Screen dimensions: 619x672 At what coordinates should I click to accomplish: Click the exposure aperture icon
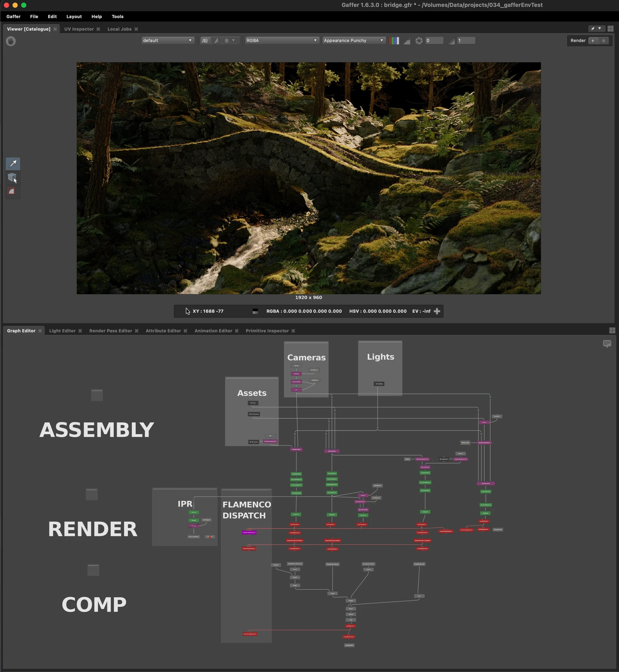coord(419,41)
